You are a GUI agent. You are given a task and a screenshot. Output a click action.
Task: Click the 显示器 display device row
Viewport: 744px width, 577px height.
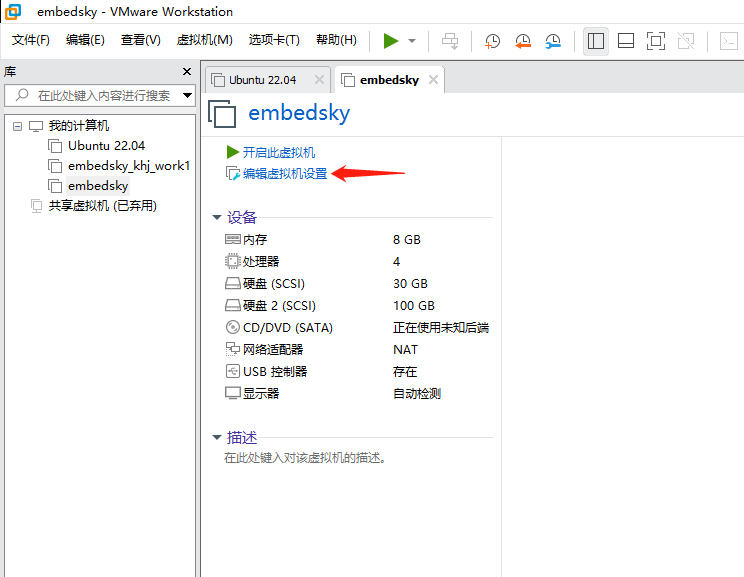click(x=358, y=393)
